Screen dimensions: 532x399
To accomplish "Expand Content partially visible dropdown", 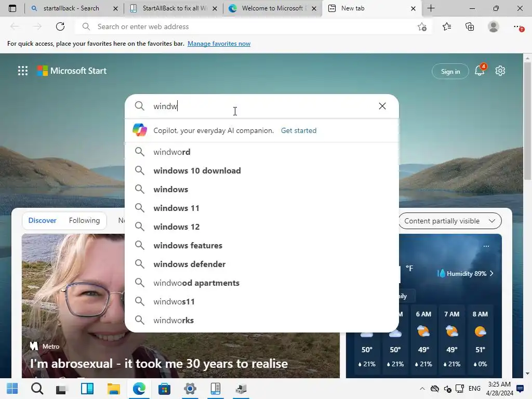I will coord(449,221).
